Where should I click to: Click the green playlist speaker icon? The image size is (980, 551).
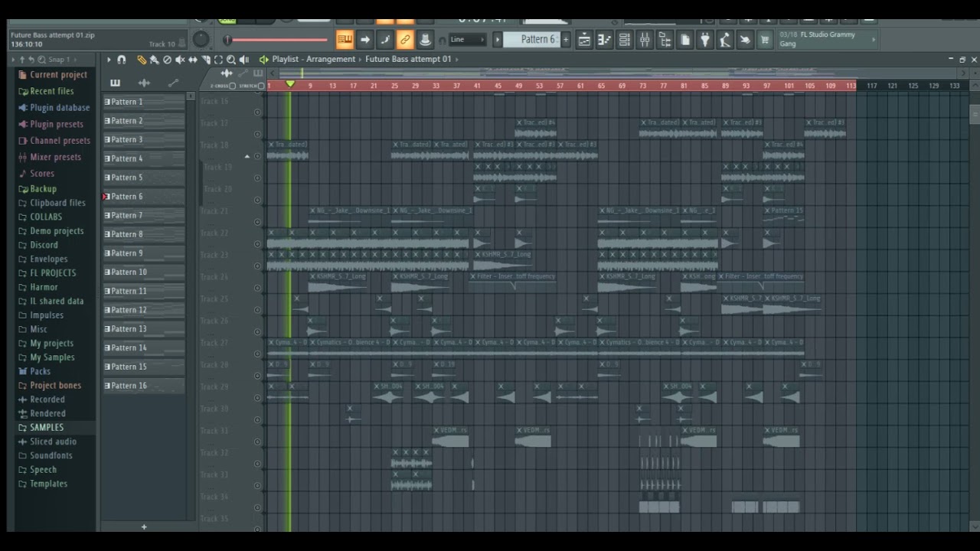263,60
